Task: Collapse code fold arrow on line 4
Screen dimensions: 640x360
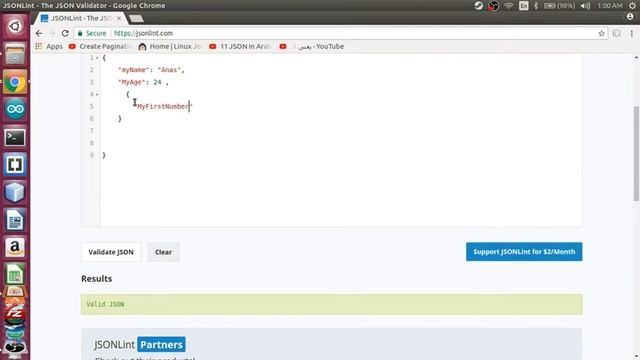Action: pyautogui.click(x=97, y=94)
